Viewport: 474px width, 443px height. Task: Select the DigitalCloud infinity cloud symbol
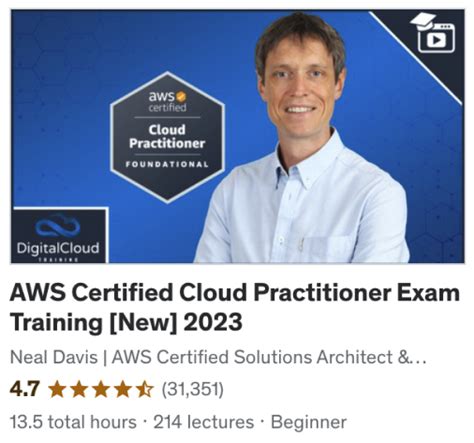click(x=58, y=225)
